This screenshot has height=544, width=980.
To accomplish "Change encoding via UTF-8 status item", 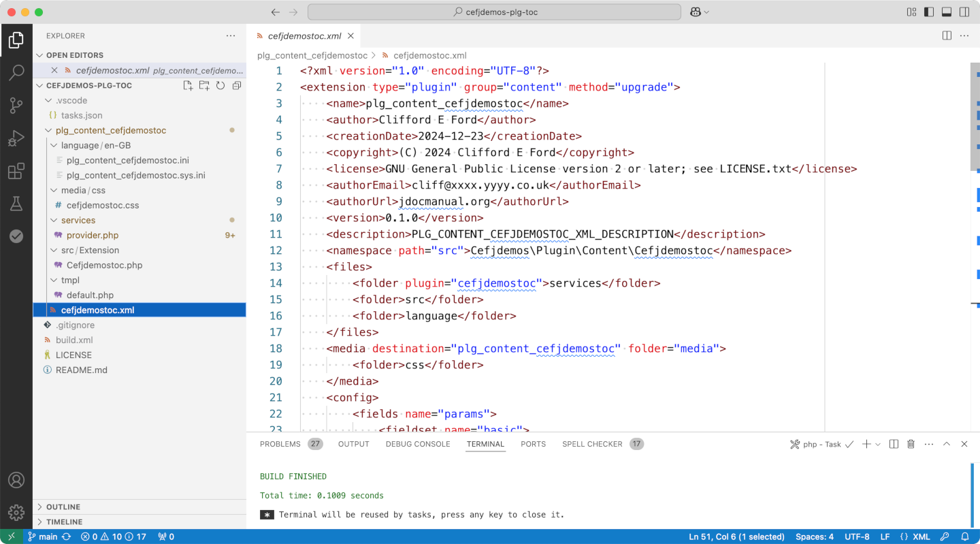I will (x=857, y=537).
